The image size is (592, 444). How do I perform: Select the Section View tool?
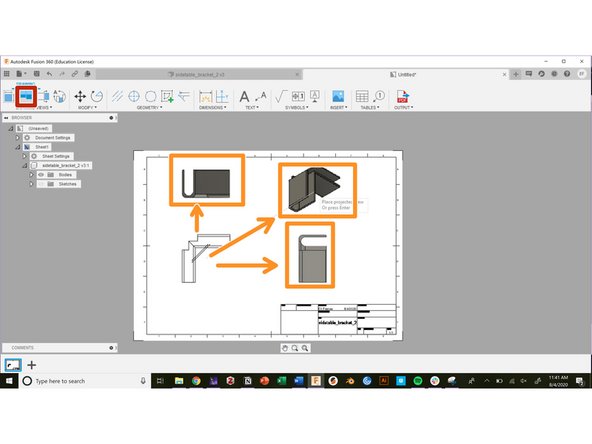[x=44, y=97]
